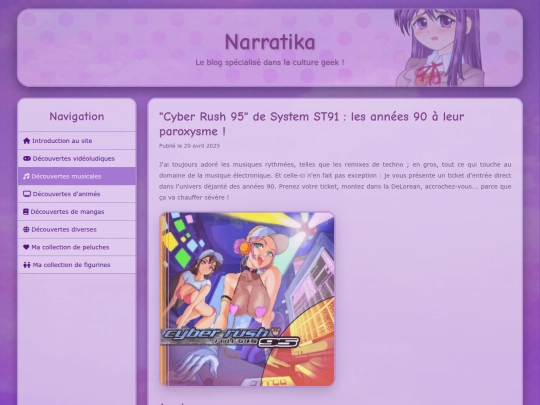Click the globe icon for Découvertes diverses
This screenshot has width=540, height=405.
[26, 229]
